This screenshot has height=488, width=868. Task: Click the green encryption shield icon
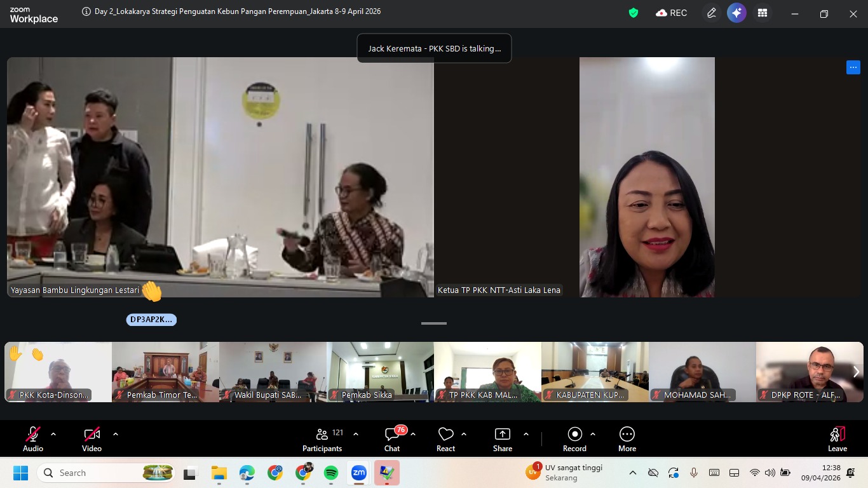tap(633, 13)
